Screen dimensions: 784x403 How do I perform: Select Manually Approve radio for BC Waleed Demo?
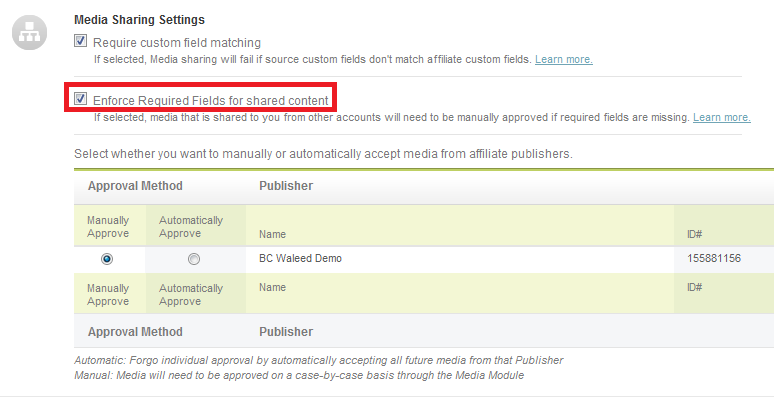tap(106, 259)
